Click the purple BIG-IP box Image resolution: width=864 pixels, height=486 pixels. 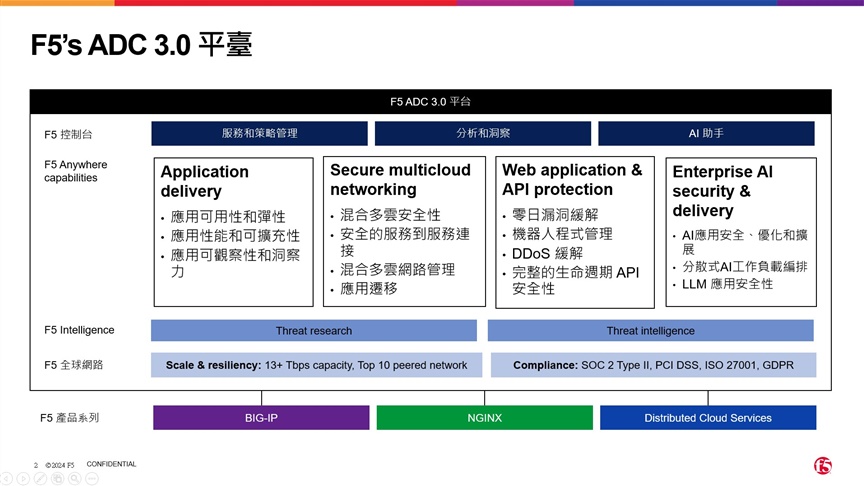click(261, 418)
